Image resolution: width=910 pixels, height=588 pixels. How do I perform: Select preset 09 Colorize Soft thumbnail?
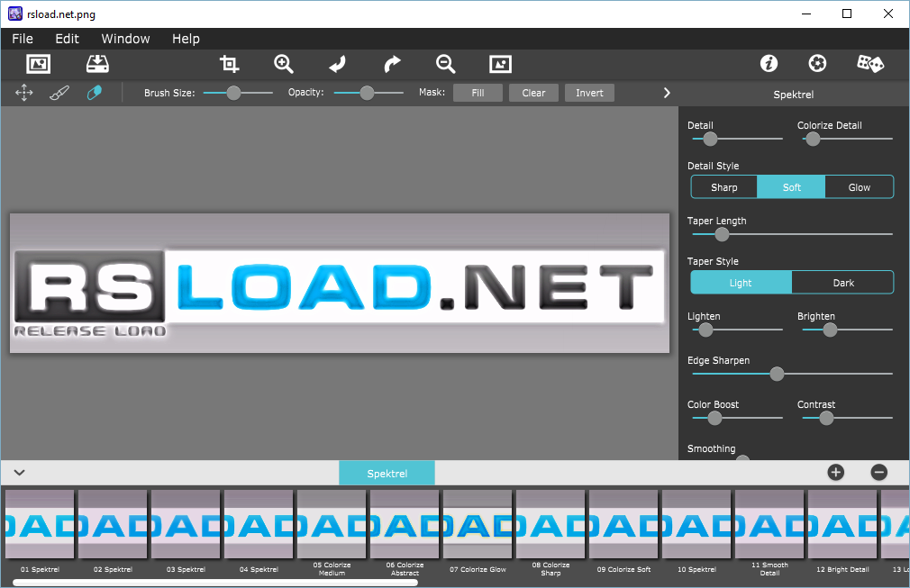click(623, 524)
